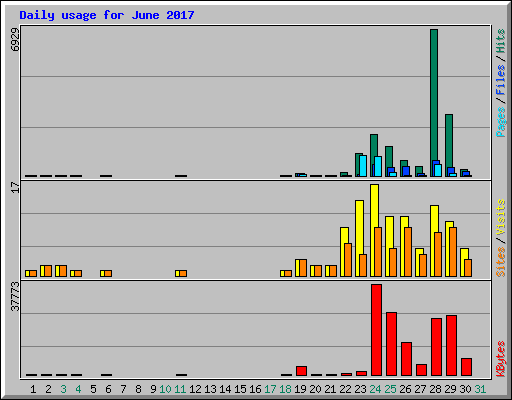
Task: Click the red KBytes bar for day 28
Action: coord(436,347)
